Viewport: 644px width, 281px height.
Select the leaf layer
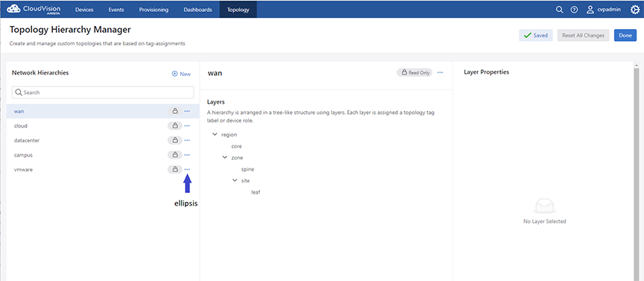click(256, 192)
